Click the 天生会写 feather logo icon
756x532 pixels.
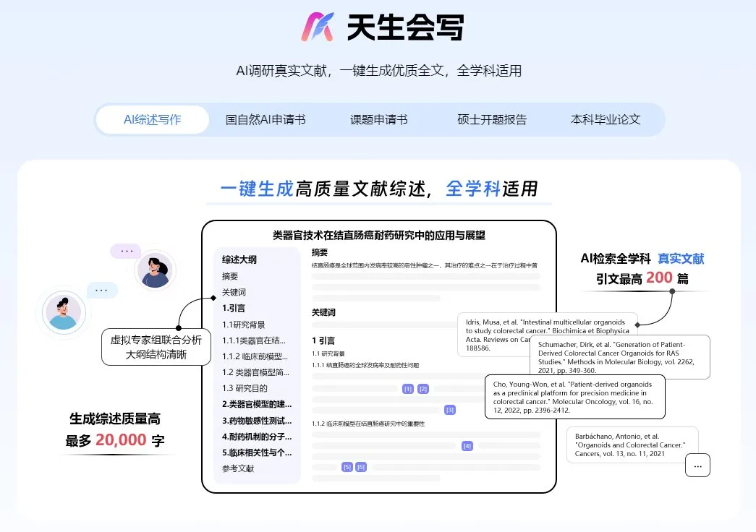(x=318, y=27)
